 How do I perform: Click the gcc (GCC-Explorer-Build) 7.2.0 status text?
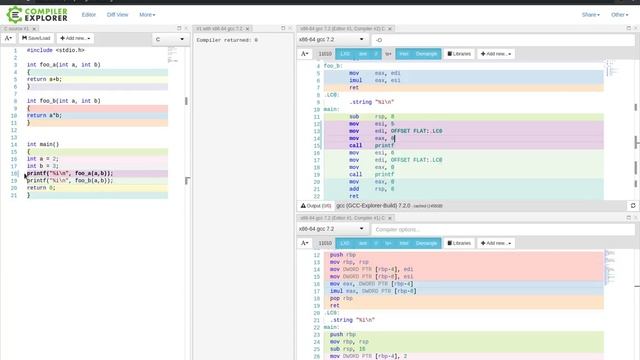click(x=373, y=206)
